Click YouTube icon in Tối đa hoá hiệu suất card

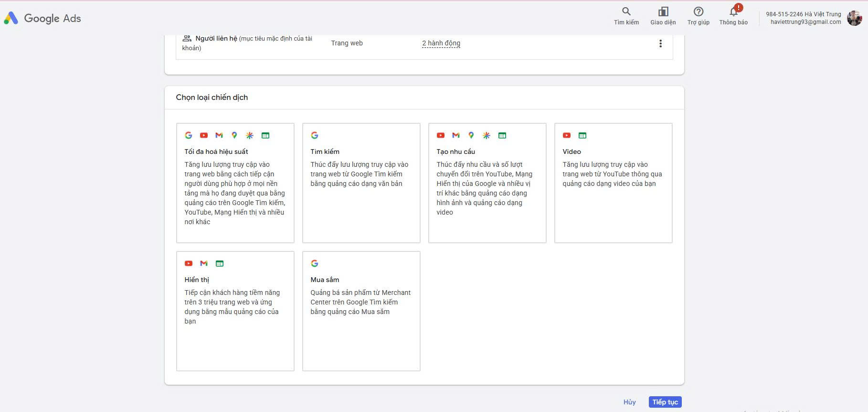pos(204,135)
